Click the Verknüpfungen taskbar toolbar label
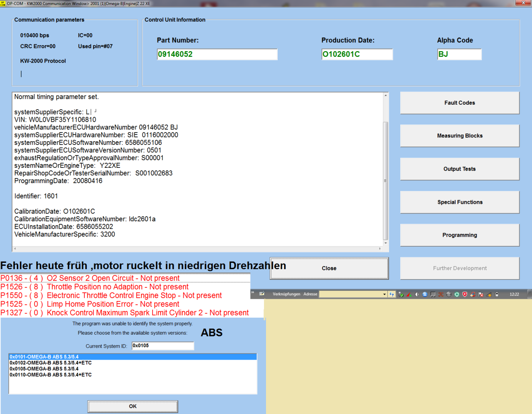Screen dimensions: 532x414 [x=286, y=294]
